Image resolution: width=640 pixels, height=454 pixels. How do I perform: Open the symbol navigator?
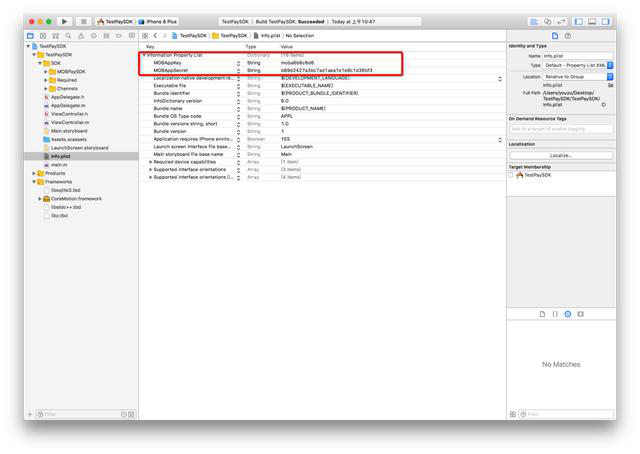click(x=56, y=36)
